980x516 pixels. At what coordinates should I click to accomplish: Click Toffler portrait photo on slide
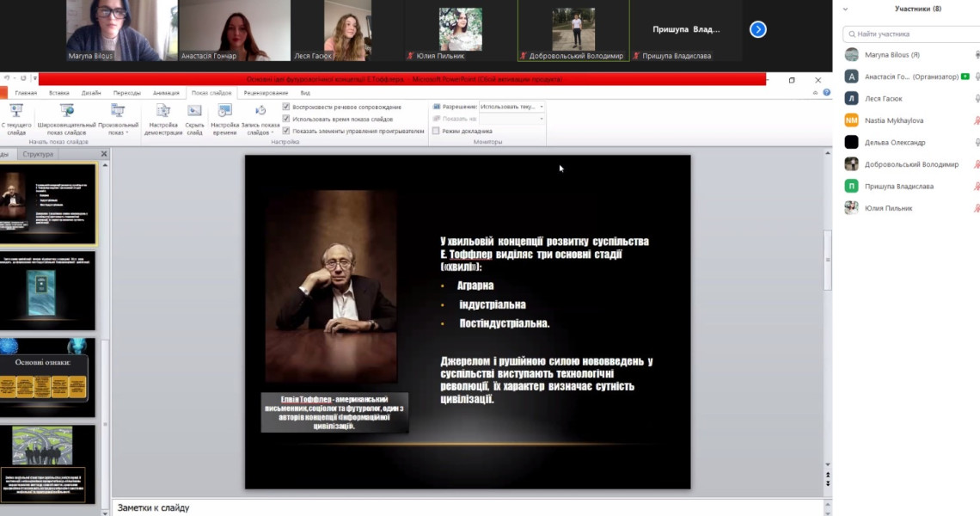[331, 286]
